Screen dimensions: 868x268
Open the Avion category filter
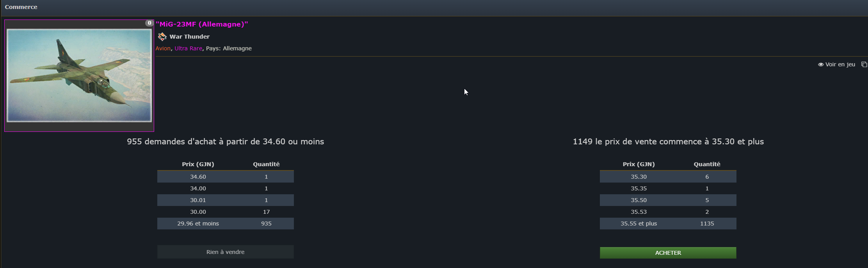[x=162, y=48]
